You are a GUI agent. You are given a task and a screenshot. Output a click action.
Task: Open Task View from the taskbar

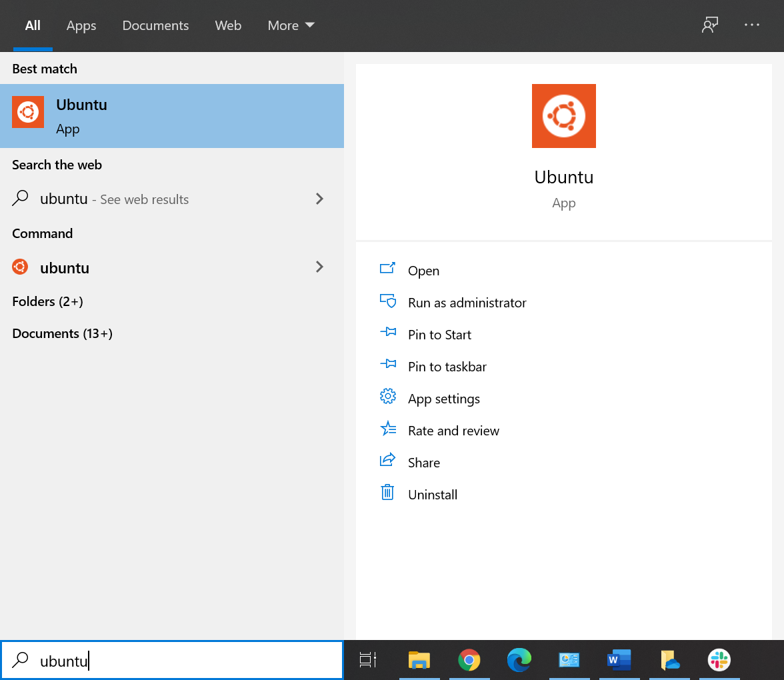coord(367,661)
